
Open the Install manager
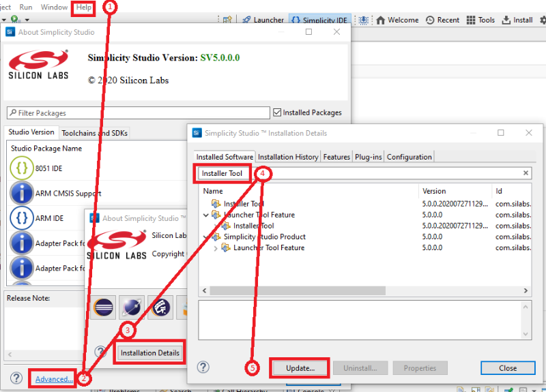click(517, 20)
